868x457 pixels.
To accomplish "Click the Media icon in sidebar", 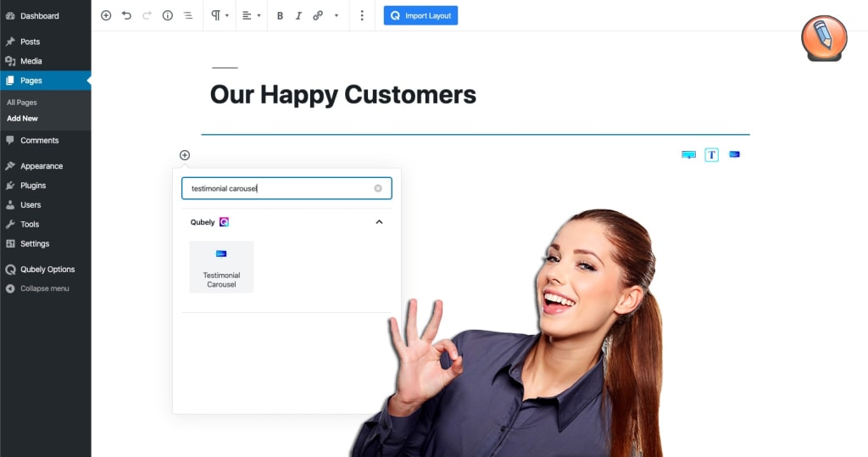I will [x=10, y=61].
